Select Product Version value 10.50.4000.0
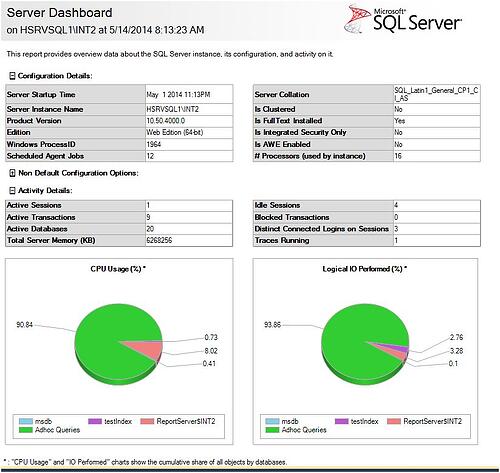This screenshot has height=473, width=500. click(166, 121)
